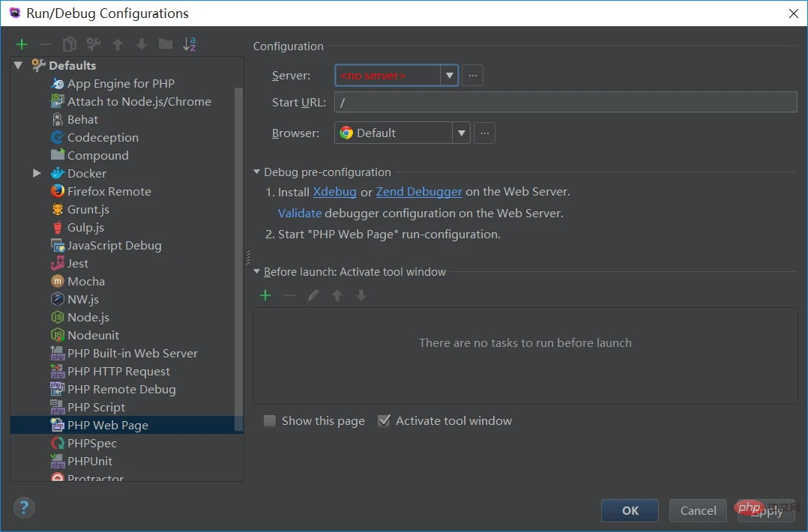808x532 pixels.
Task: Sort configurations alphabetically
Action: (x=190, y=44)
